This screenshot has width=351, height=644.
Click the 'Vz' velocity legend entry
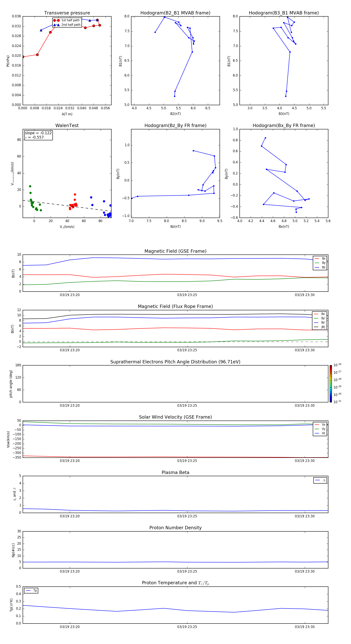tap(320, 433)
